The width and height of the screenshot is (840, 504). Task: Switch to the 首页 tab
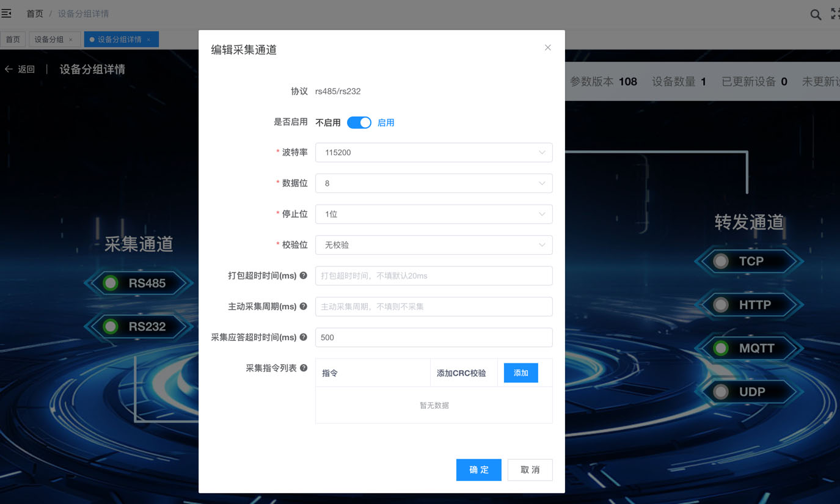point(13,40)
